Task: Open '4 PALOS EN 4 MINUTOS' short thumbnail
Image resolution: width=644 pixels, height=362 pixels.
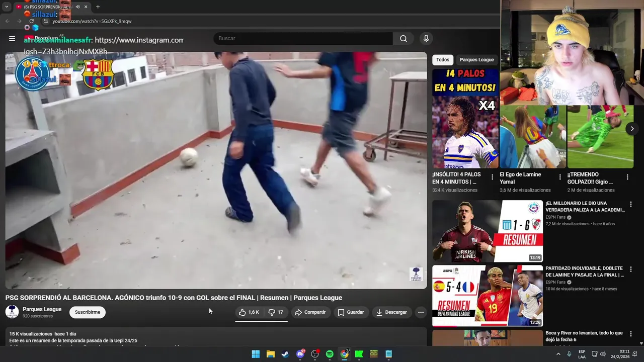Action: click(x=465, y=119)
